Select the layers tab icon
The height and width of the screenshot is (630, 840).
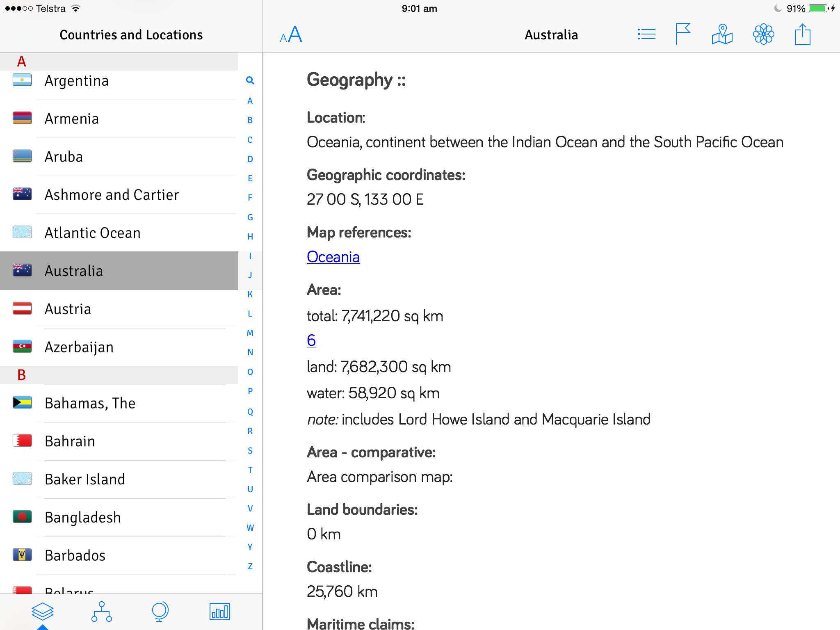[43, 611]
